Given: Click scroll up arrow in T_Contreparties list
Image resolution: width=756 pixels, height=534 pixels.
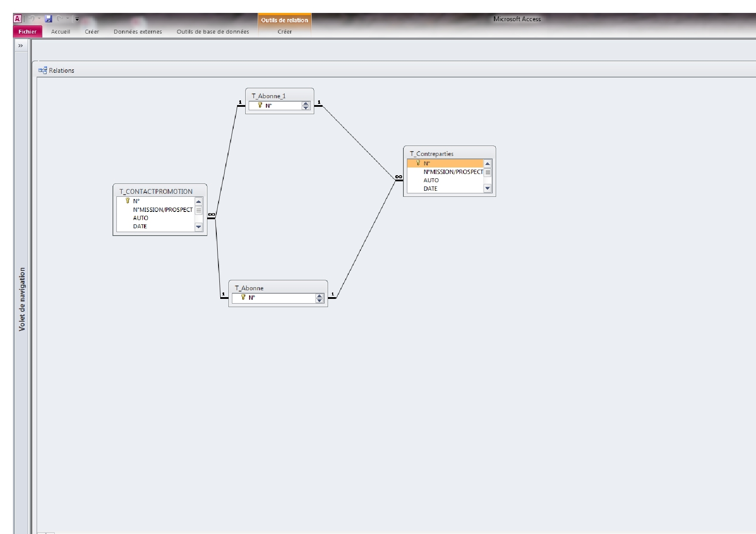Looking at the screenshot, I should (x=487, y=164).
